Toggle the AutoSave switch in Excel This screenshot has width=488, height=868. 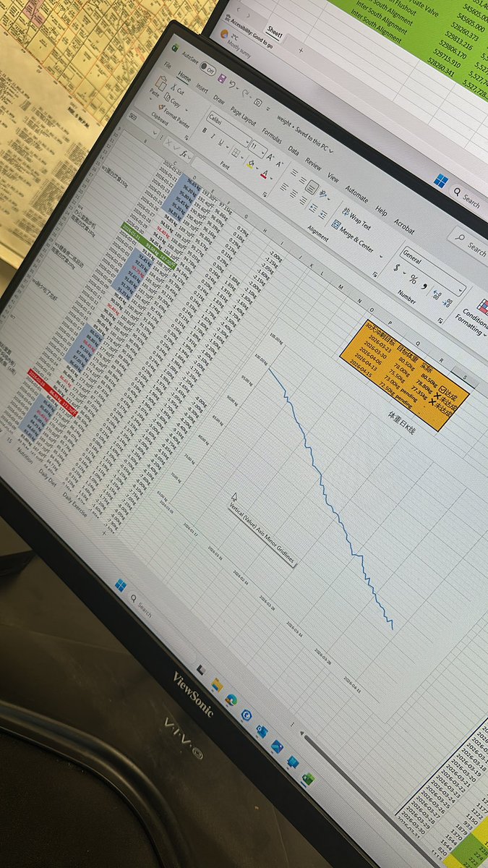pyautogui.click(x=206, y=69)
